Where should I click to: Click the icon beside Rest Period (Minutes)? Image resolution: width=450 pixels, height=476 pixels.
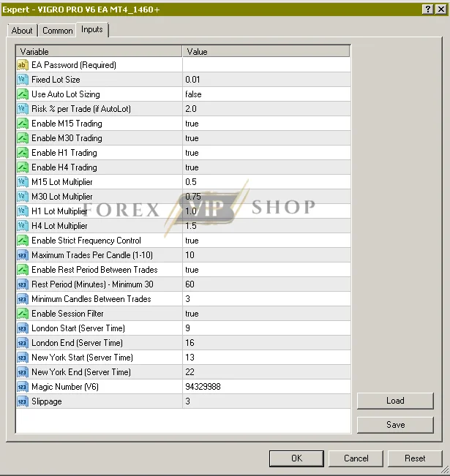[x=23, y=284]
